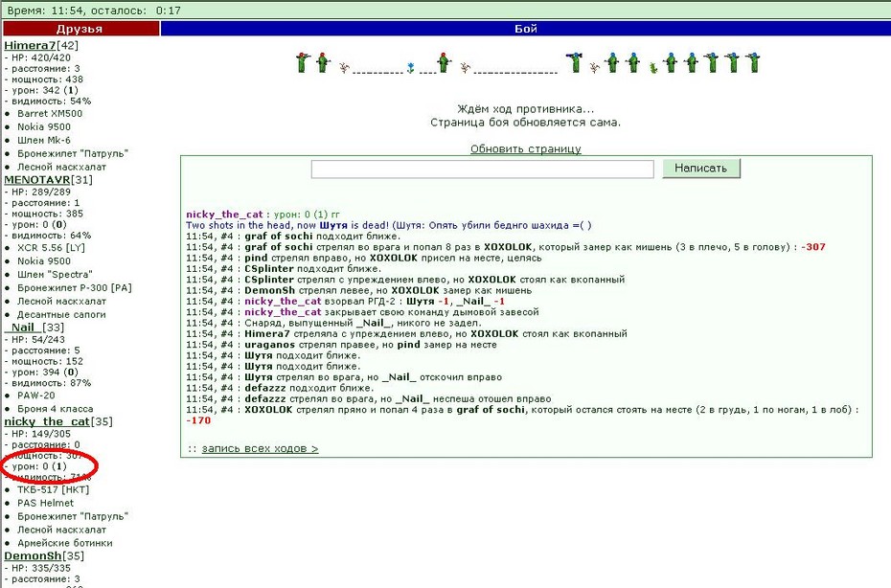Open MENOTAVR player profile
This screenshot has width=891, height=588.
37,180
